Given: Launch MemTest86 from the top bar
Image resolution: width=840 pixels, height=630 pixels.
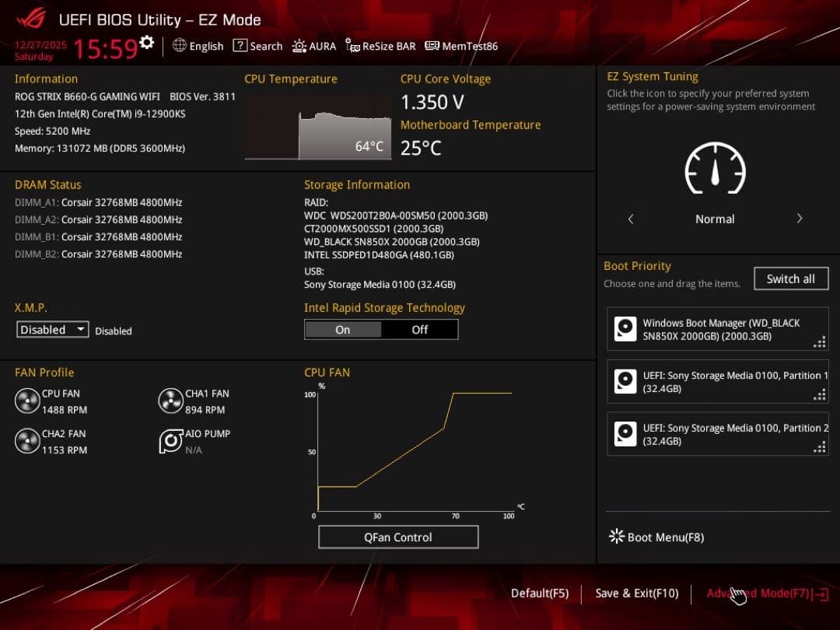Looking at the screenshot, I should click(461, 46).
